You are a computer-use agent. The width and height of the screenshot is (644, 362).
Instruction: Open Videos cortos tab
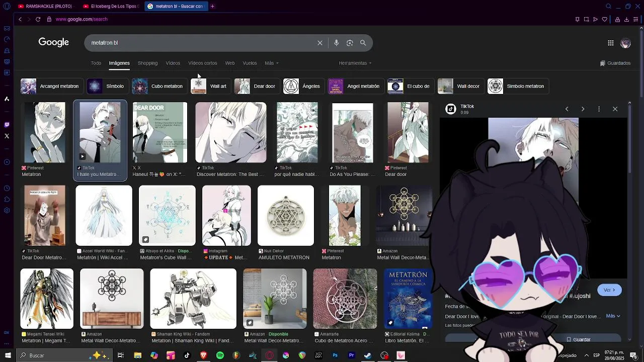[203, 63]
